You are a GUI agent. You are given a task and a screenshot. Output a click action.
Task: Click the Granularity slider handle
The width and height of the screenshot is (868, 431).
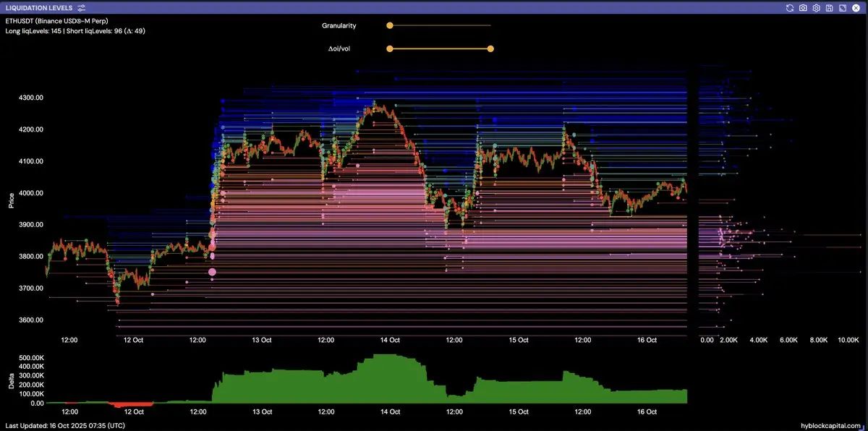pos(390,25)
